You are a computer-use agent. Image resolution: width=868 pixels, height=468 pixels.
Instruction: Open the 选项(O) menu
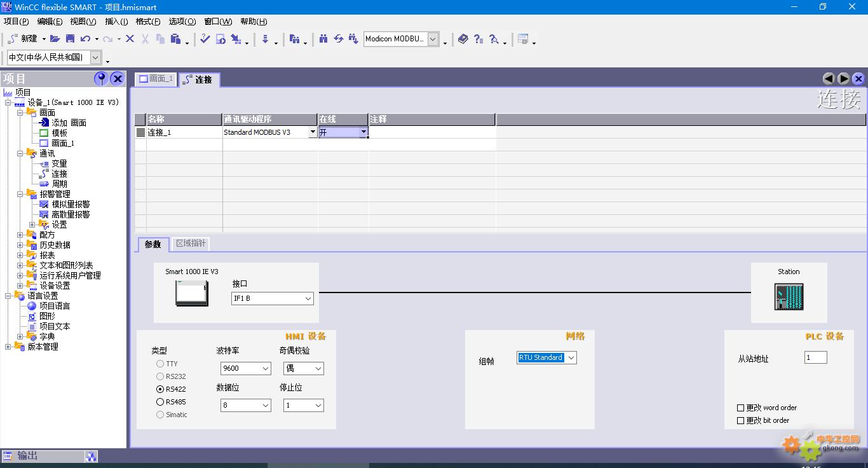[182, 21]
